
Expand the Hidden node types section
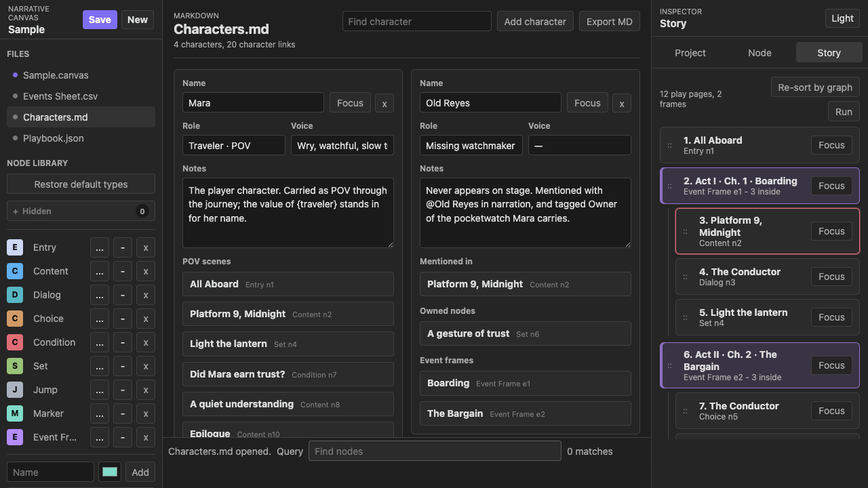(81, 211)
